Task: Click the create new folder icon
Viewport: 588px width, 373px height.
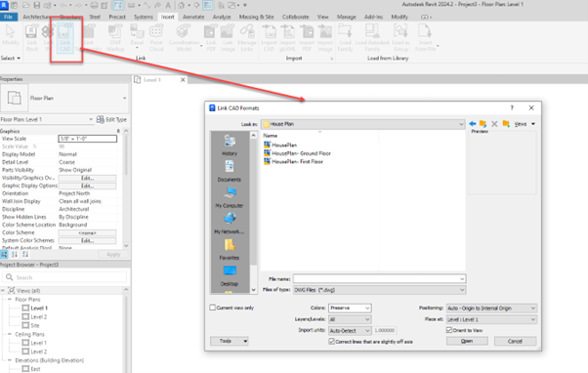Action: point(506,124)
